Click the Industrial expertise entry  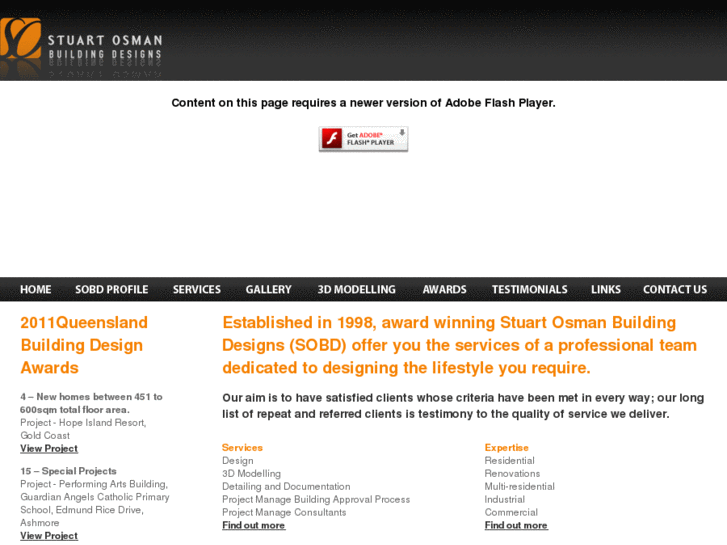tap(505, 500)
